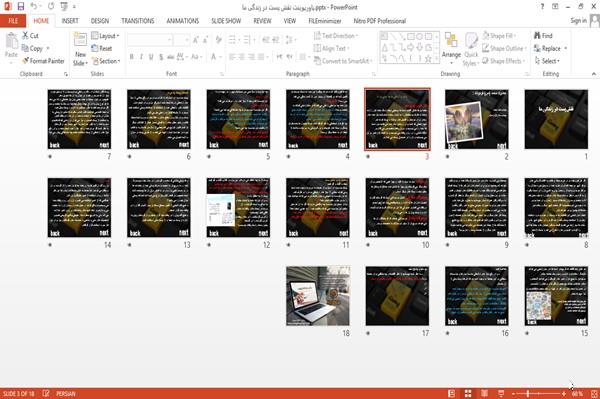The image size is (600, 399).
Task: Click the Paste clipboard icon
Action: pyautogui.click(x=11, y=42)
